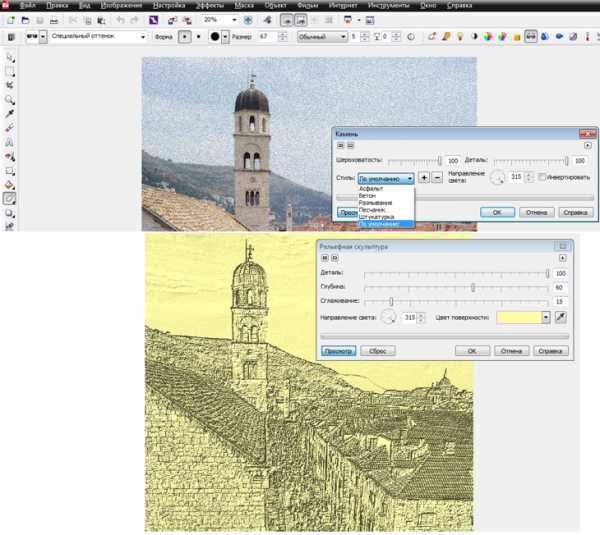This screenshot has height=535, width=600.
Task: Click the Глубина slider handle
Action: (x=473, y=287)
